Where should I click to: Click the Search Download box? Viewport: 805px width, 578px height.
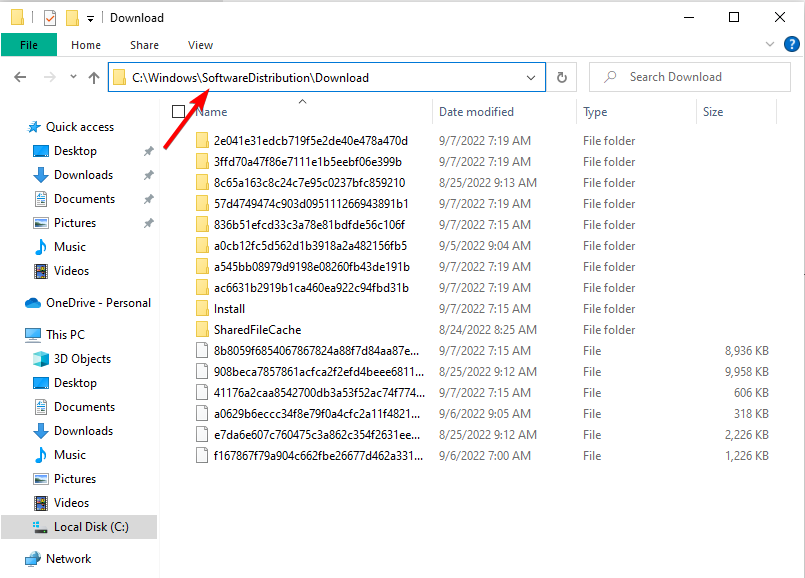(x=689, y=77)
